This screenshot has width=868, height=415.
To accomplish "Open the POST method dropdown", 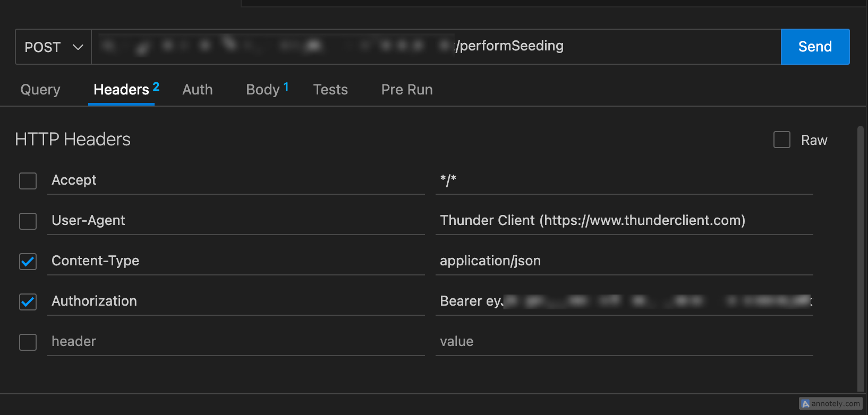I will (x=53, y=47).
